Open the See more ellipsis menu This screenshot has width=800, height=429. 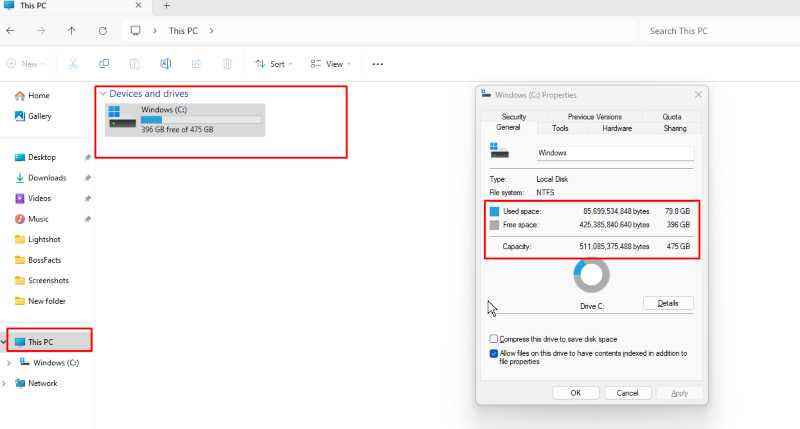pyautogui.click(x=378, y=64)
